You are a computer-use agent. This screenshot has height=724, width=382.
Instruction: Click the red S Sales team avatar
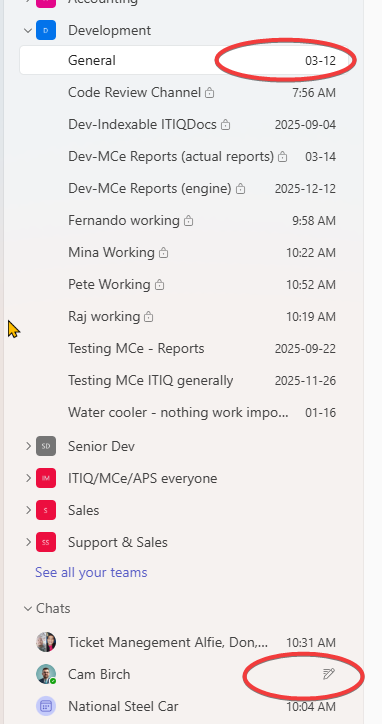pyautogui.click(x=46, y=510)
